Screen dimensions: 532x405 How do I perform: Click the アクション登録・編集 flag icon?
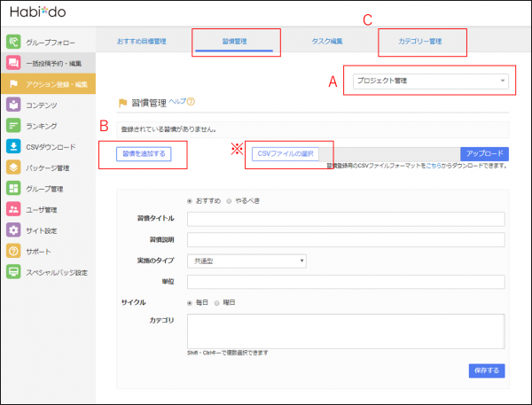[x=13, y=84]
